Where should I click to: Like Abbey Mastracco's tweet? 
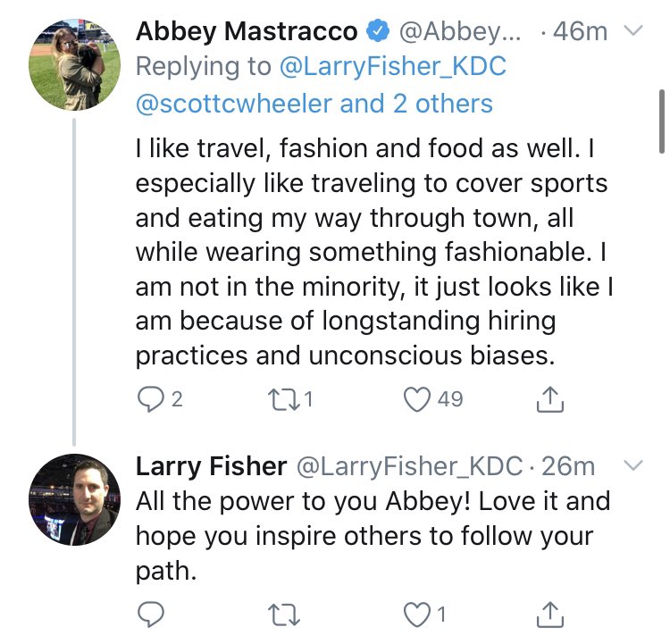[x=418, y=399]
